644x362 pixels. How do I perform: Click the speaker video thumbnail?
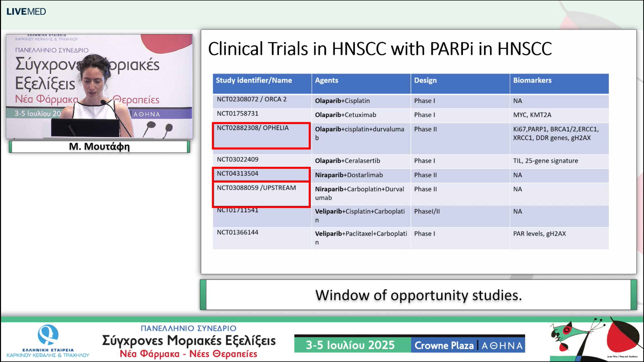click(99, 86)
